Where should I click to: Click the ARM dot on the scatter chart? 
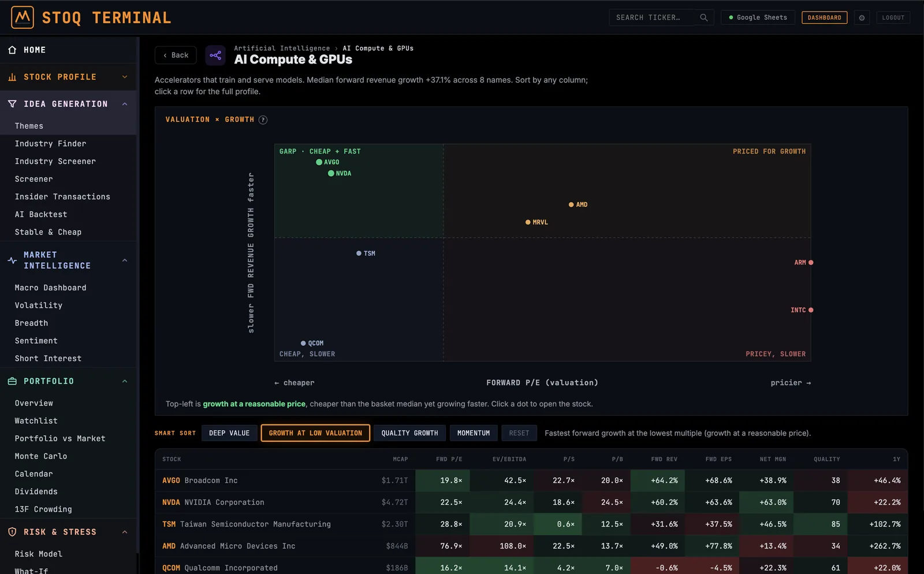tap(811, 263)
